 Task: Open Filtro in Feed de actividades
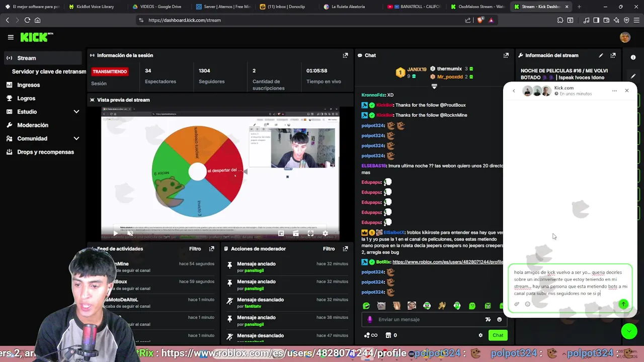pyautogui.click(x=195, y=249)
